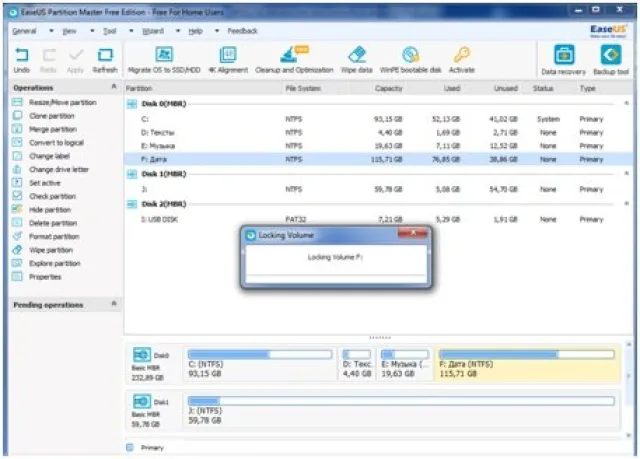Open the Help menu
The height and width of the screenshot is (459, 640).
196,31
